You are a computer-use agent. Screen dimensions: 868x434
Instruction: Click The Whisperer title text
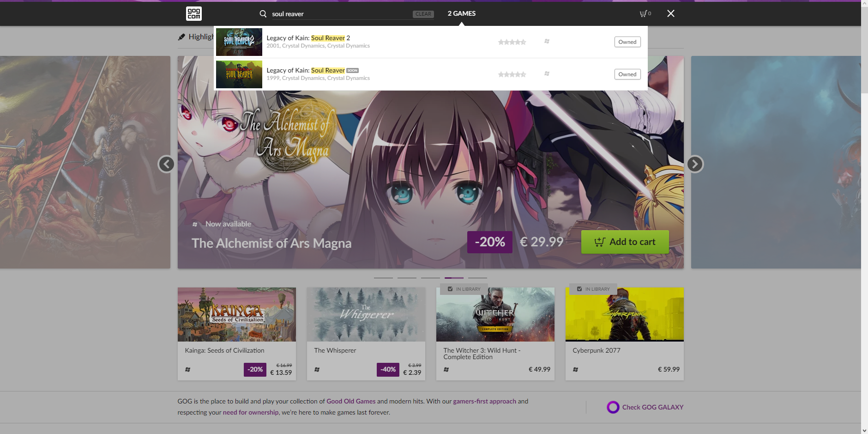335,350
